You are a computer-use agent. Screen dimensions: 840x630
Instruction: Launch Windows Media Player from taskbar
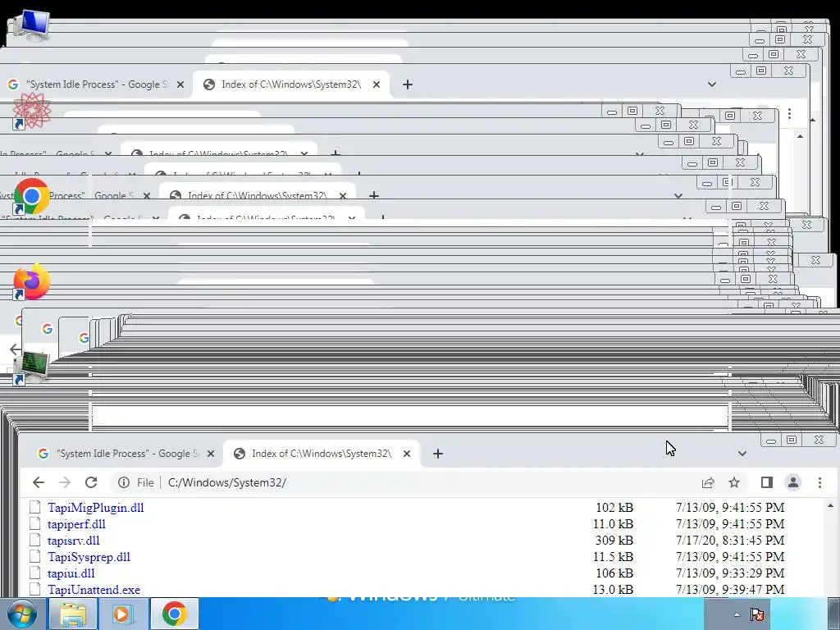pyautogui.click(x=123, y=614)
